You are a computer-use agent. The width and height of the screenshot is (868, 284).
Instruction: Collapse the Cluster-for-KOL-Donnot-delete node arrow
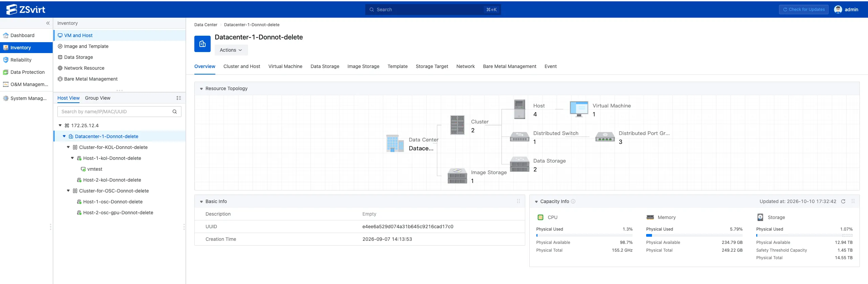pos(68,147)
